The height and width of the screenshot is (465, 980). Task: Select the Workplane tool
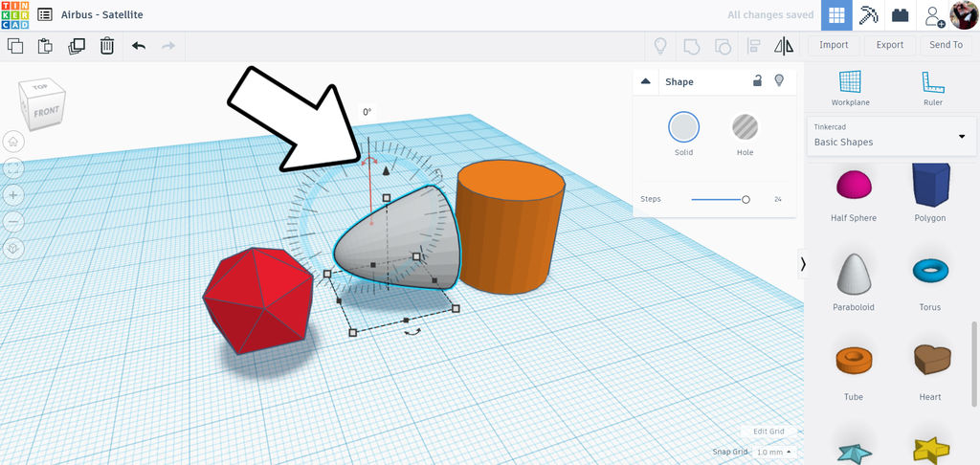(850, 87)
